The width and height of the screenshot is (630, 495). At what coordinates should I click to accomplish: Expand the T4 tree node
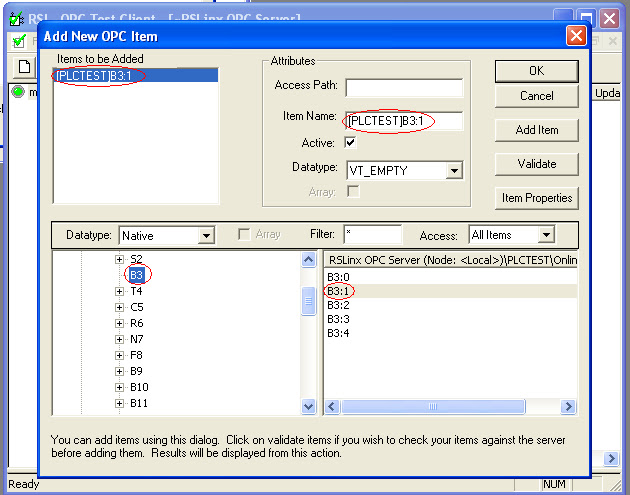pyautogui.click(x=119, y=291)
